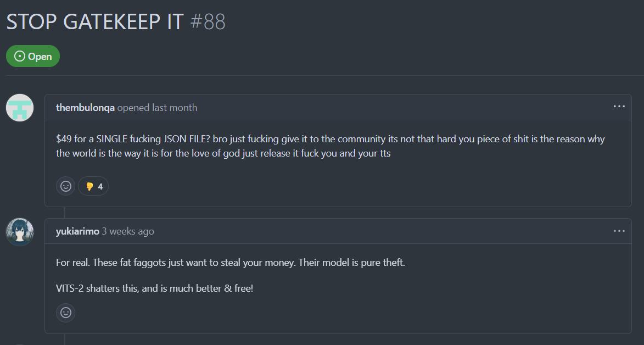The height and width of the screenshot is (345, 644).
Task: Open thembulonqa's avatar profile picture
Action: click(20, 108)
